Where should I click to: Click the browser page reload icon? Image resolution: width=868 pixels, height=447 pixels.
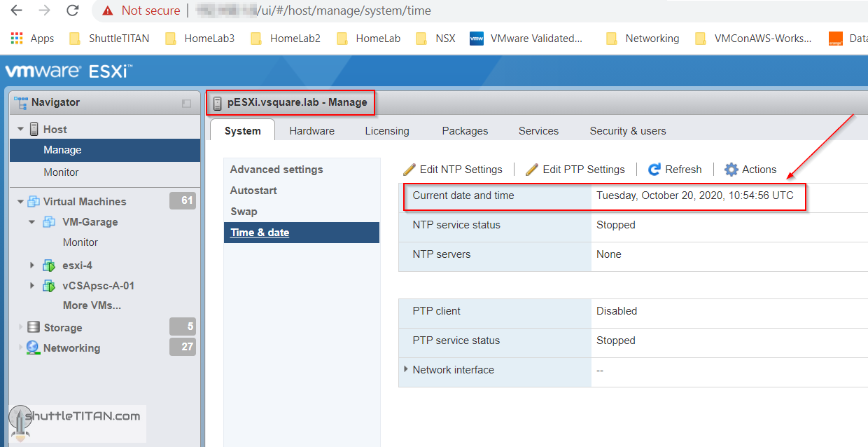tap(72, 11)
